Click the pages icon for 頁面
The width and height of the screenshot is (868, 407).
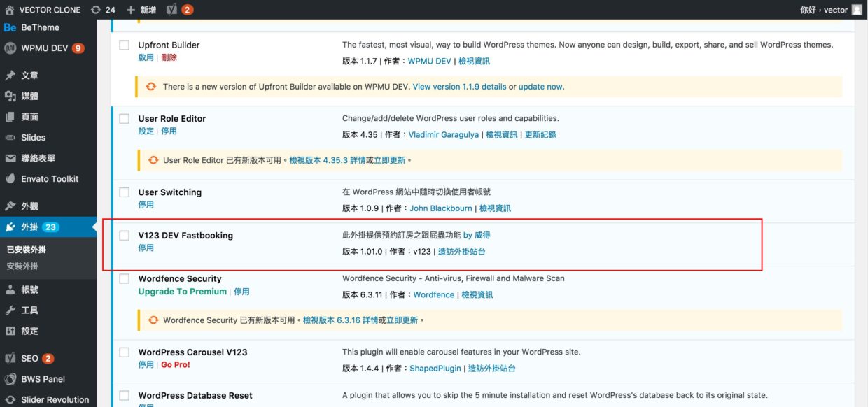tap(10, 117)
